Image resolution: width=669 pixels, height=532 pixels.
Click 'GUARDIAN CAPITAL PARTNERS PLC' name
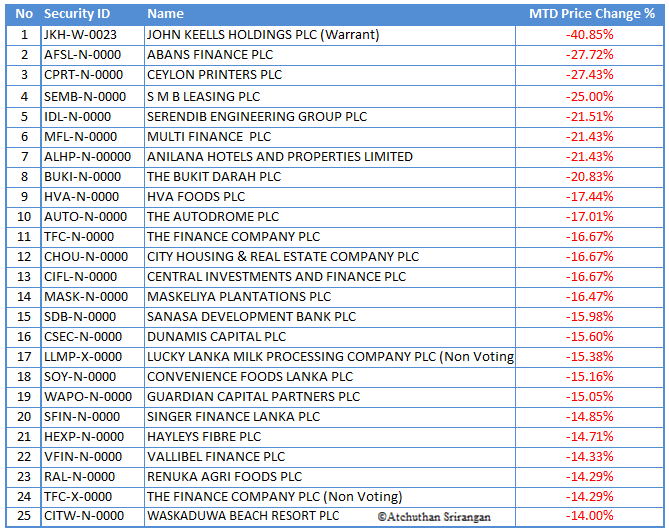click(x=253, y=397)
